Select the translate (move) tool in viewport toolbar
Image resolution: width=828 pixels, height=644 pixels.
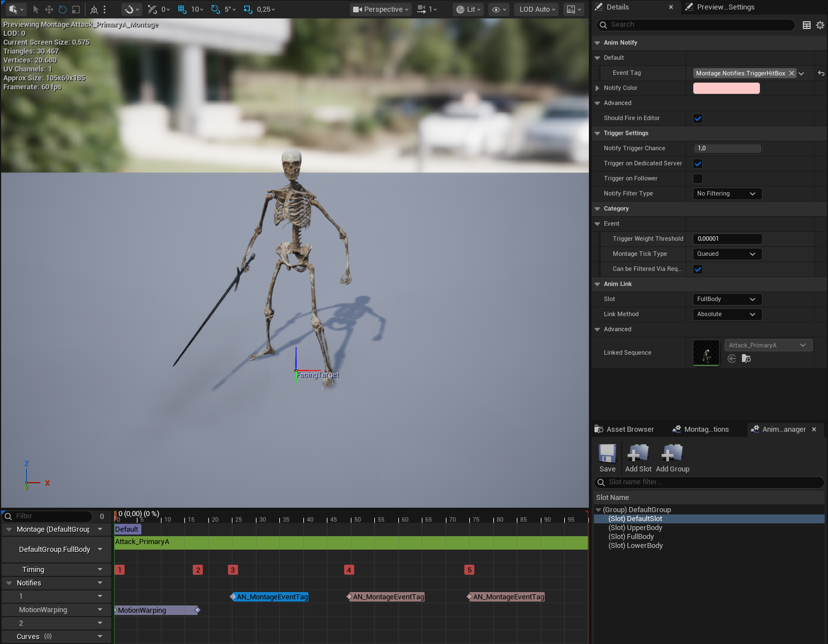point(49,9)
